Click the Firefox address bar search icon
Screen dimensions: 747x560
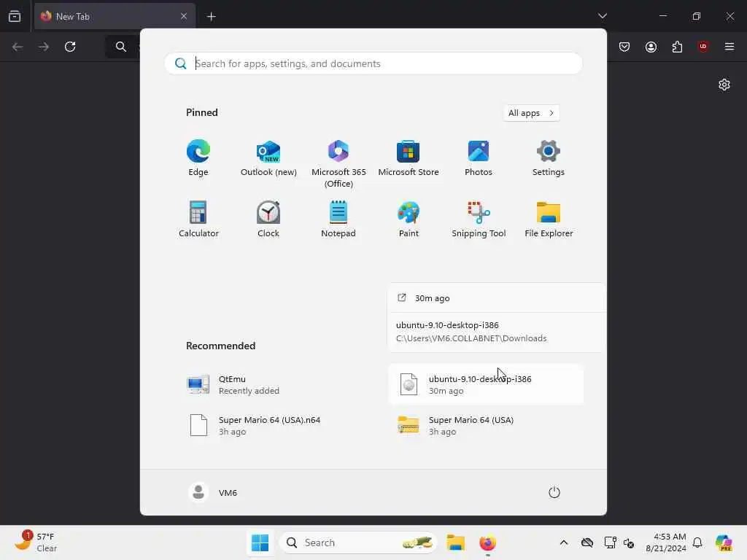[121, 47]
